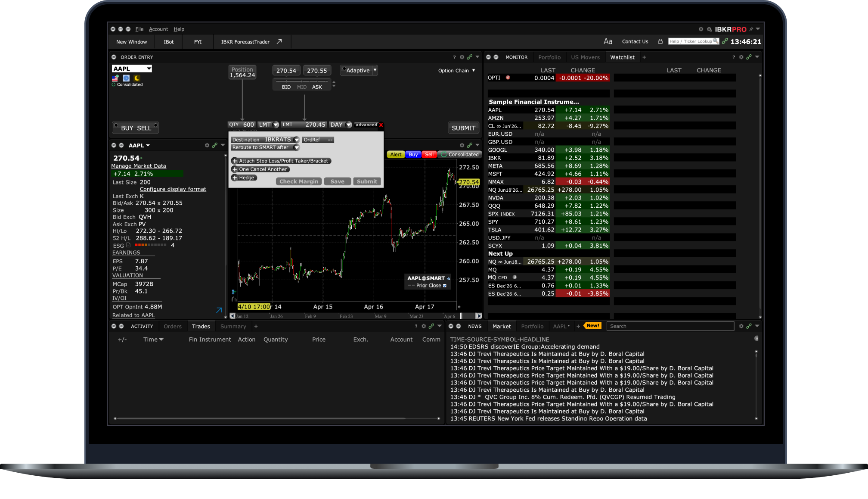Viewport: 868px width, 499px height.
Task: Open the Order Entry help question mark
Action: coord(454,57)
